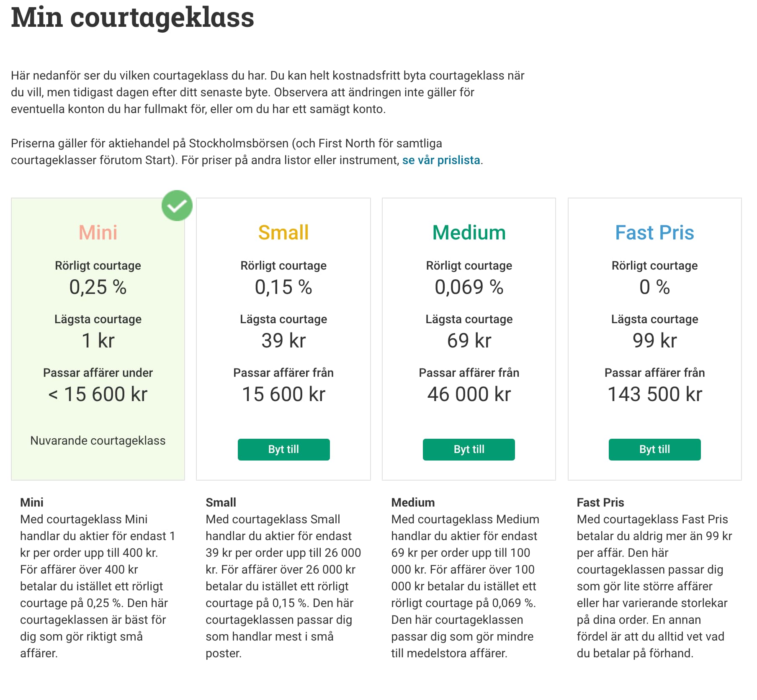Screen dimensions: 757x700
Task: Click the 'Min courtageklass' page heading
Action: (x=132, y=18)
